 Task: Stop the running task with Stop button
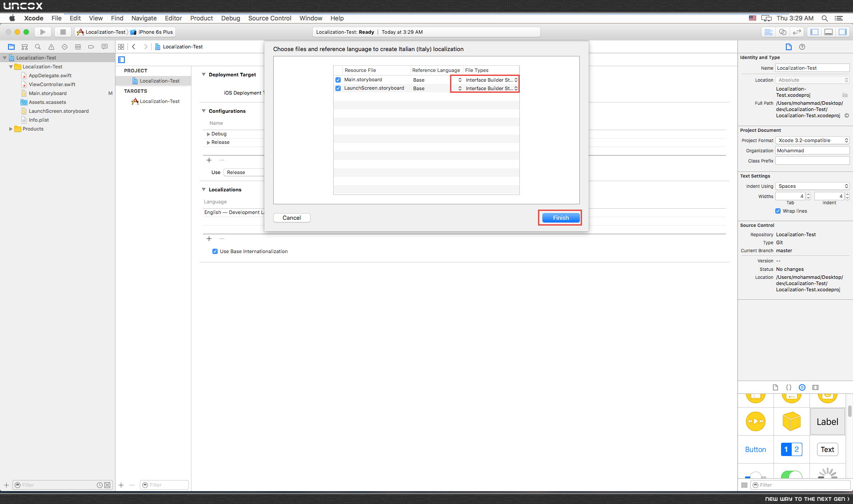tap(63, 32)
